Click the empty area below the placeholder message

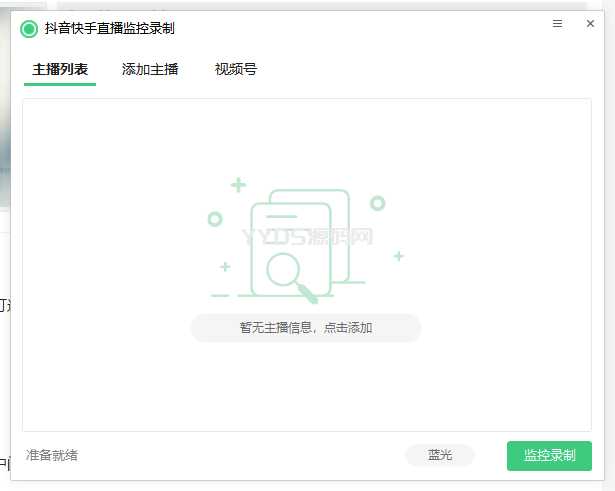[305, 390]
